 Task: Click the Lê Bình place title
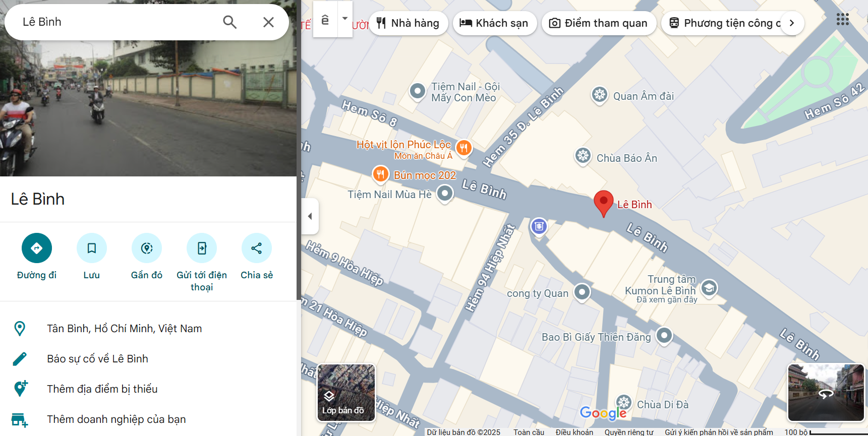[x=38, y=199]
